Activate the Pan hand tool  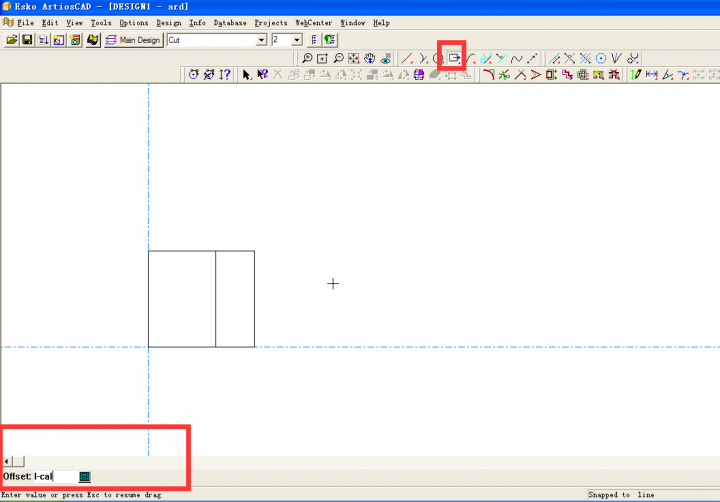(369, 58)
